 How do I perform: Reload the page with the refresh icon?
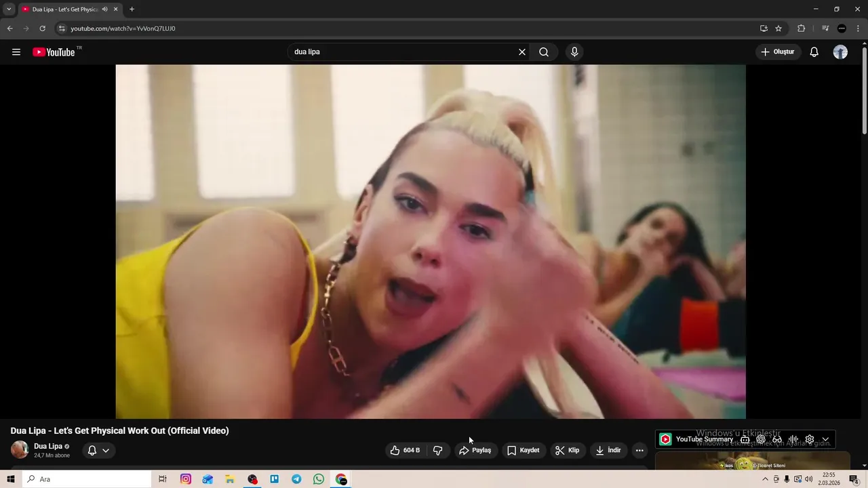[42, 28]
